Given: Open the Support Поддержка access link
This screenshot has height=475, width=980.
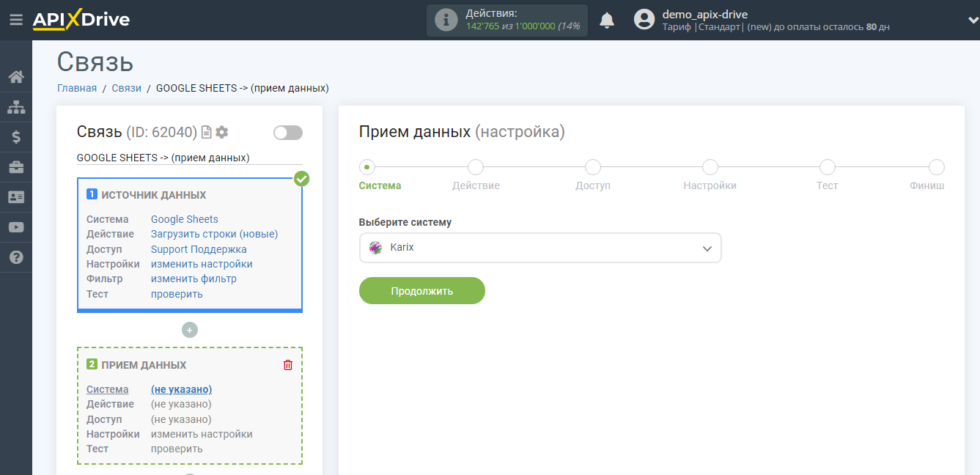Looking at the screenshot, I should click(x=199, y=249).
